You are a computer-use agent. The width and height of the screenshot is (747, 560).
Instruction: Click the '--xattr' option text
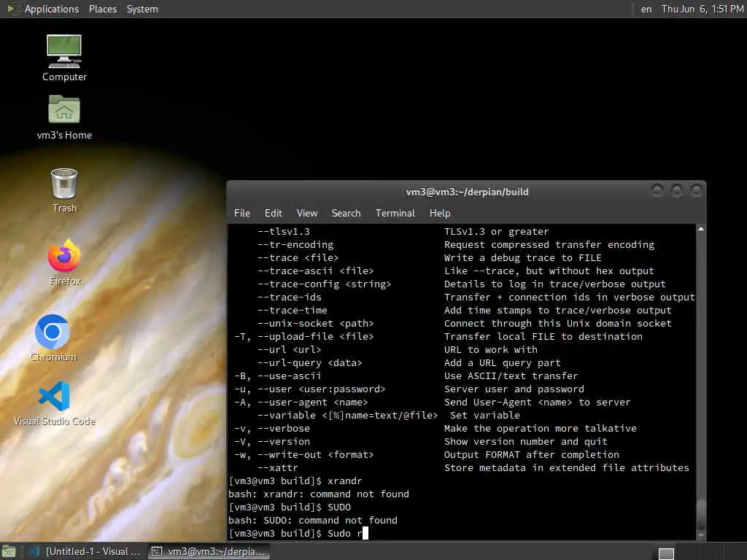click(278, 467)
